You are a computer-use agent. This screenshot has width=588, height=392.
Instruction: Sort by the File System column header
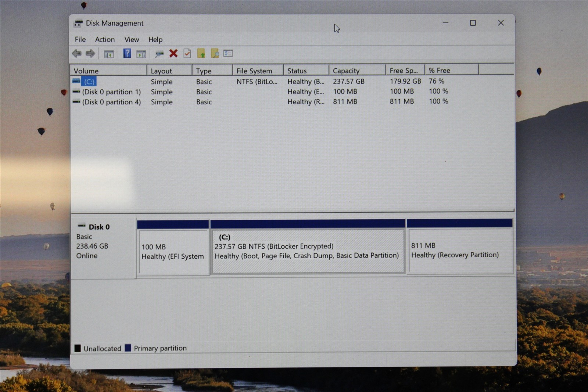coord(258,71)
